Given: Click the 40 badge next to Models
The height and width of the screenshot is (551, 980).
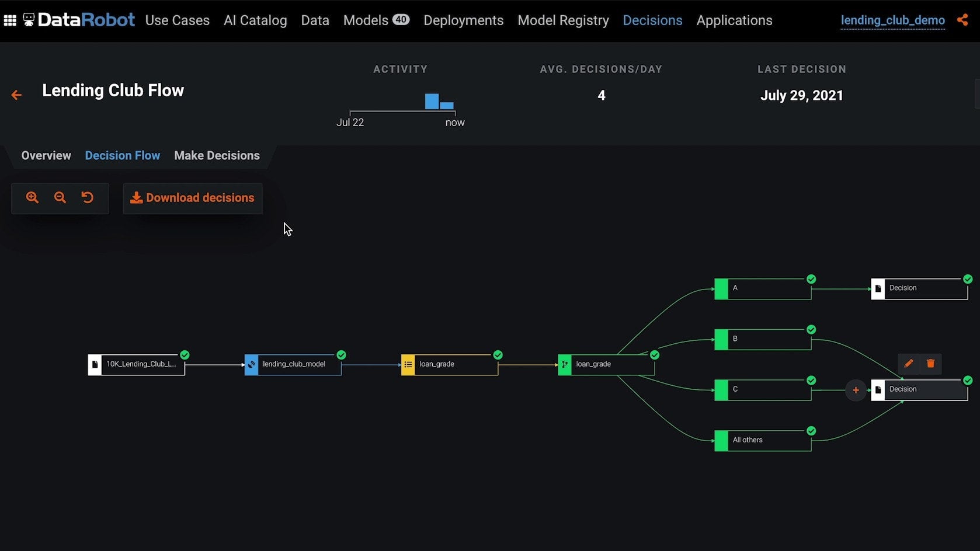Looking at the screenshot, I should pyautogui.click(x=401, y=19).
